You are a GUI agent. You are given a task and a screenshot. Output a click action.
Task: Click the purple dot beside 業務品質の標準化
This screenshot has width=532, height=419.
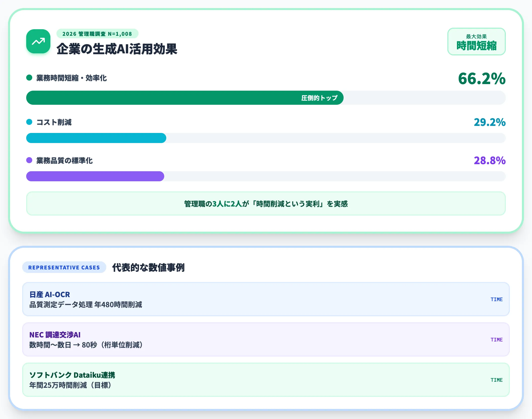(29, 160)
